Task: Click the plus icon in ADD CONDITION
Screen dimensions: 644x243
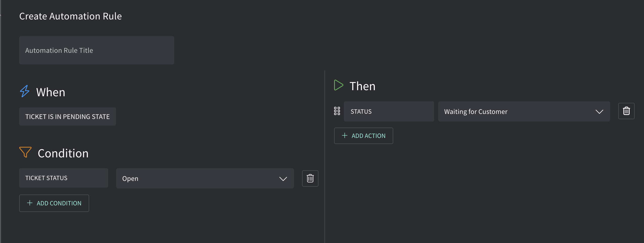Action: 30,203
